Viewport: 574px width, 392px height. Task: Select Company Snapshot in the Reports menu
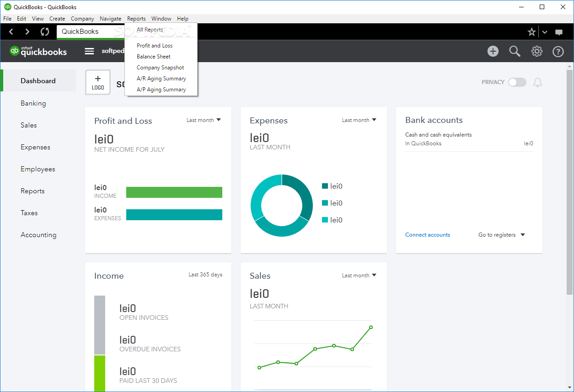click(161, 68)
